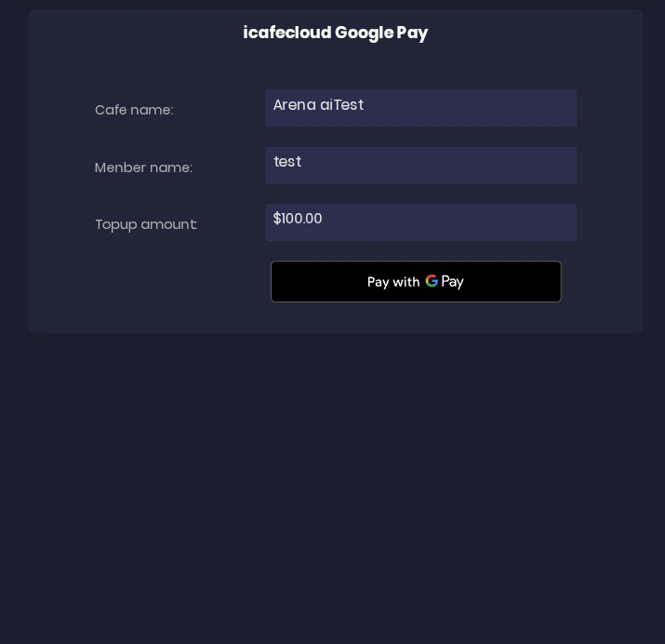Click the 'Pay with' text on button
This screenshot has width=665, height=644.
tap(393, 282)
